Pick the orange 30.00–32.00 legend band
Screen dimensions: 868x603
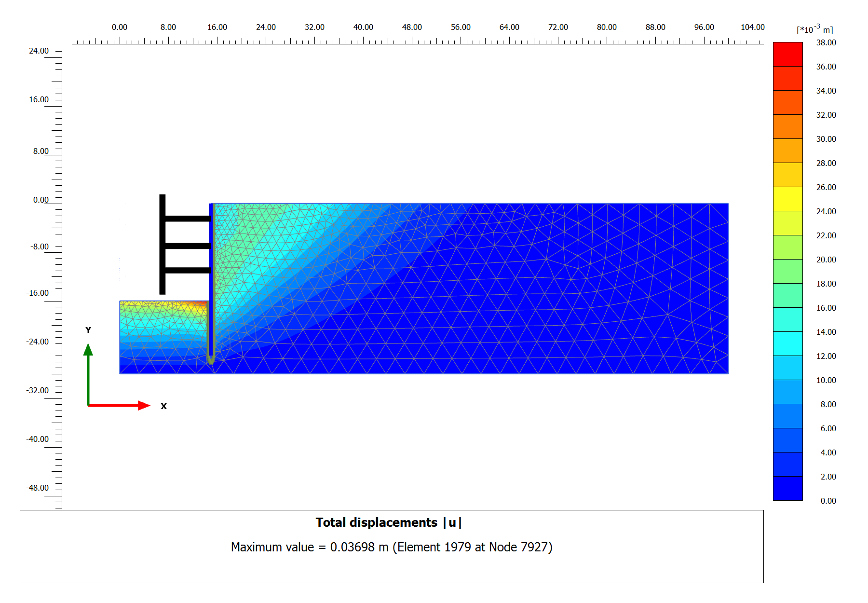(787, 126)
